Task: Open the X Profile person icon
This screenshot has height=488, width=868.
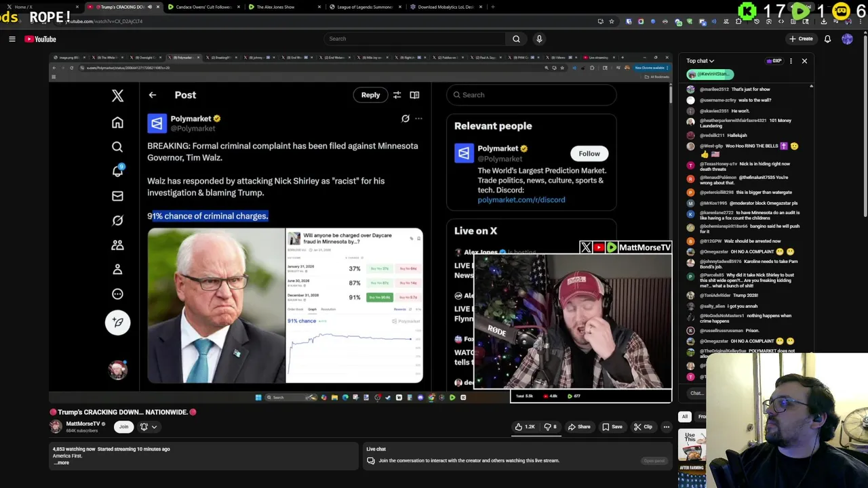Action: [x=117, y=269]
